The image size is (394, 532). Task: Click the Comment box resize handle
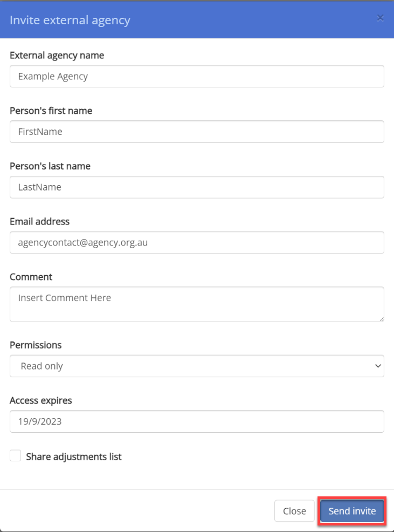(382, 319)
